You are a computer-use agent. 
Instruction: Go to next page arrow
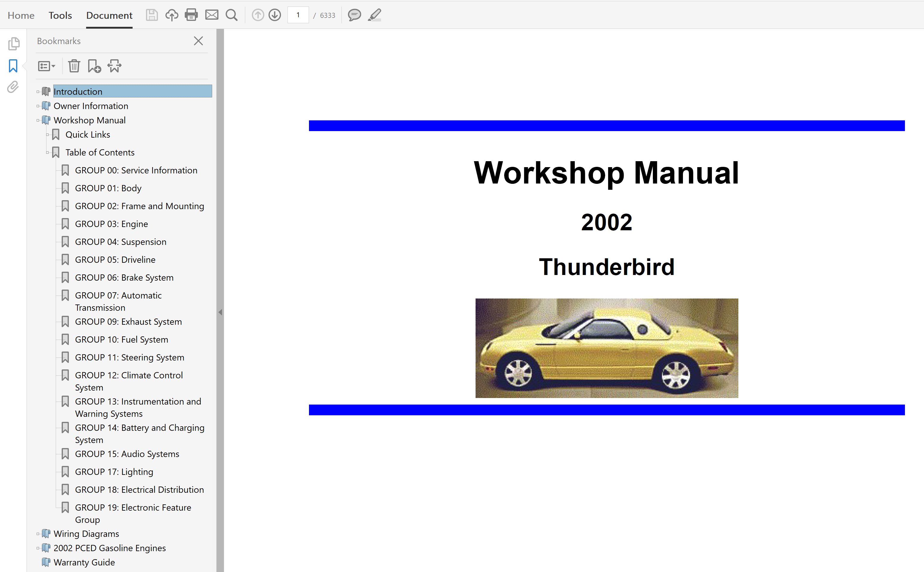(x=275, y=15)
